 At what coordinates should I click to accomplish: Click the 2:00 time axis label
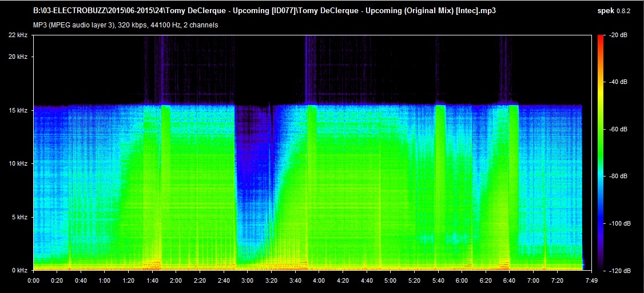click(176, 280)
